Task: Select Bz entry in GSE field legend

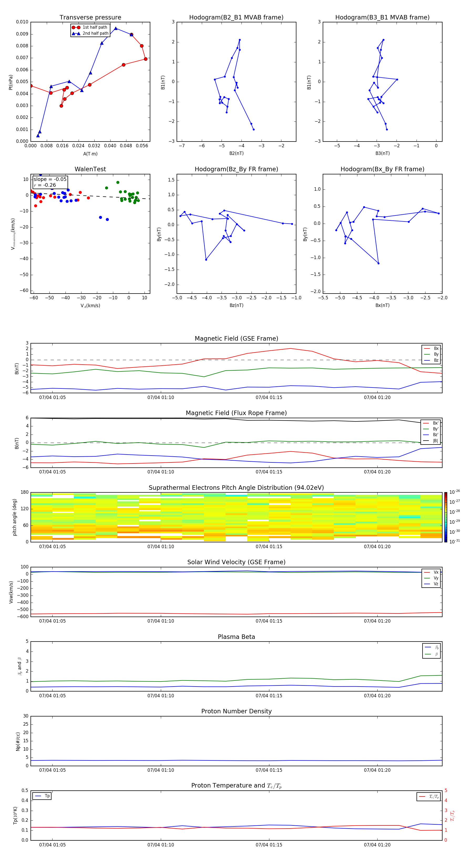Action: 431,361
